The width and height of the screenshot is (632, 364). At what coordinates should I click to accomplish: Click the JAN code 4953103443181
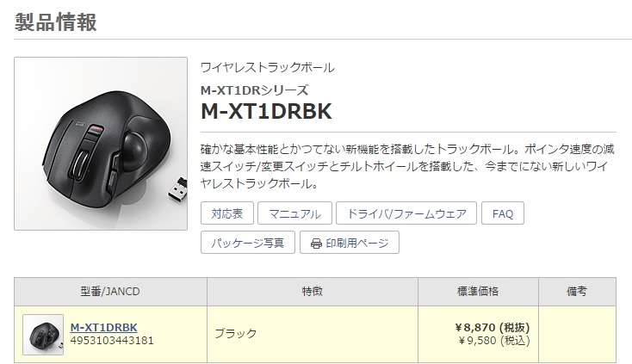[x=112, y=341]
